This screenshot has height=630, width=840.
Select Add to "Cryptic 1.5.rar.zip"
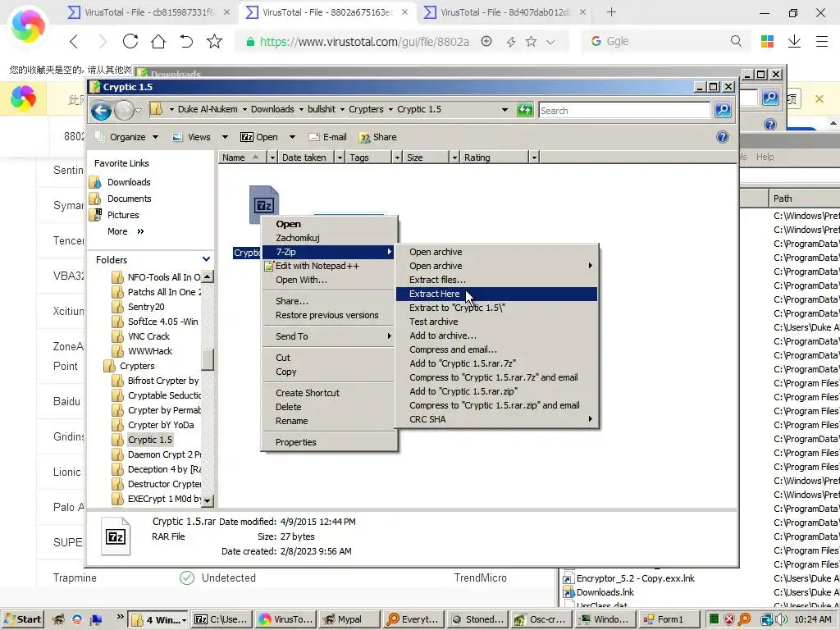[x=496, y=391]
